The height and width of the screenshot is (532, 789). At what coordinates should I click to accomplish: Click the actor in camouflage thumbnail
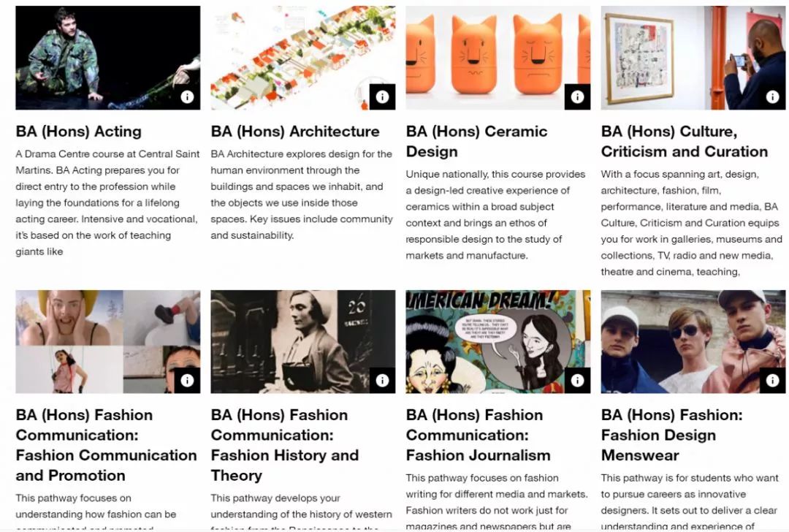pos(107,58)
